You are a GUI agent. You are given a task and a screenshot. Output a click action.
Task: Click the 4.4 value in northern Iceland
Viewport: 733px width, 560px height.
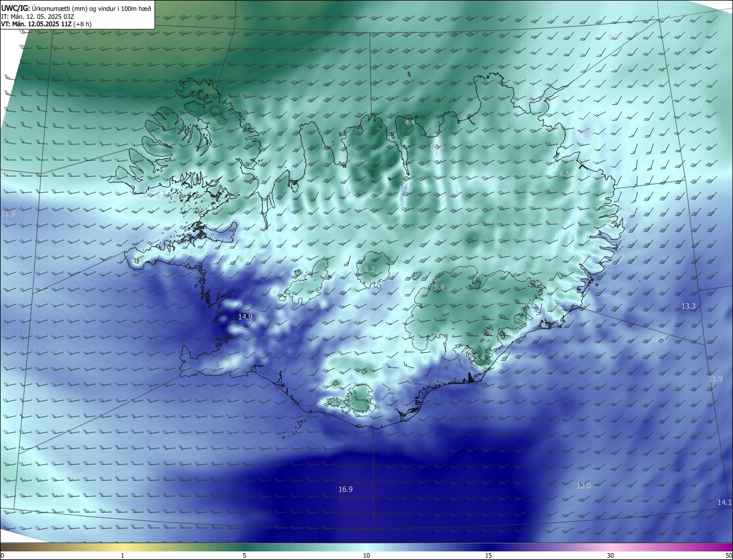410,123
